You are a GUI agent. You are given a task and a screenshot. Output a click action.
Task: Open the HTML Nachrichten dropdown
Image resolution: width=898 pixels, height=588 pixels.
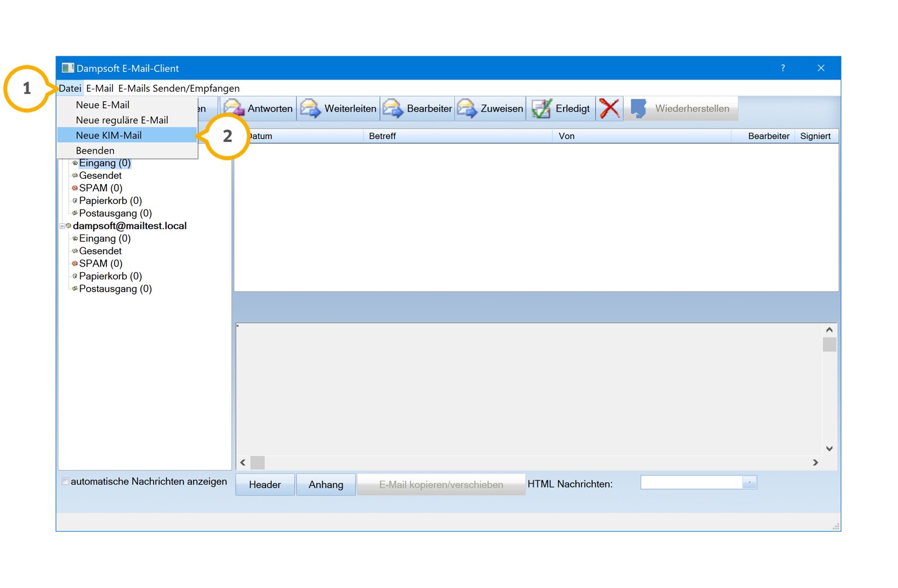coord(750,482)
